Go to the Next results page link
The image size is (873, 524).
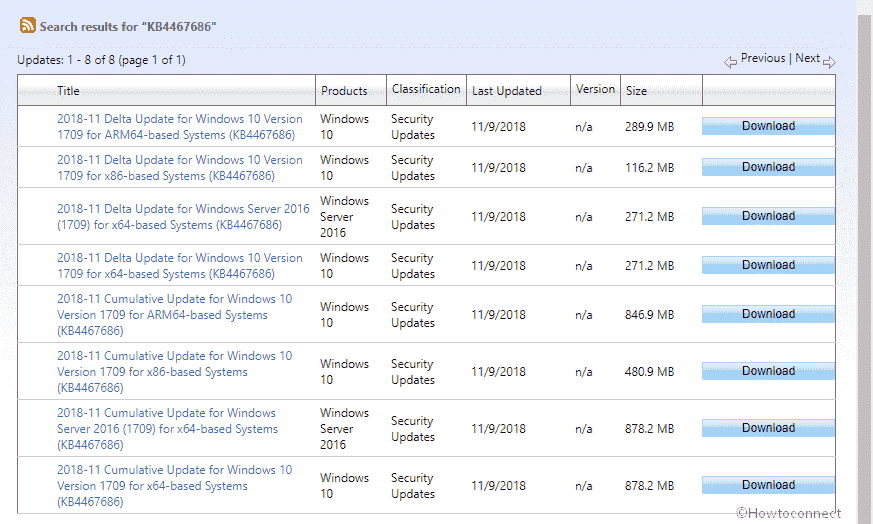[x=807, y=58]
